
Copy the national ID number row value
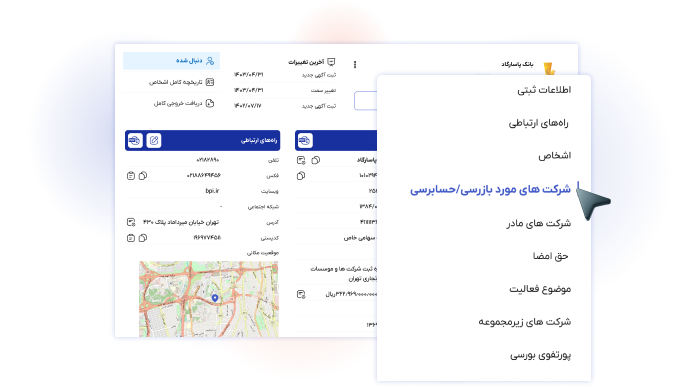301,176
